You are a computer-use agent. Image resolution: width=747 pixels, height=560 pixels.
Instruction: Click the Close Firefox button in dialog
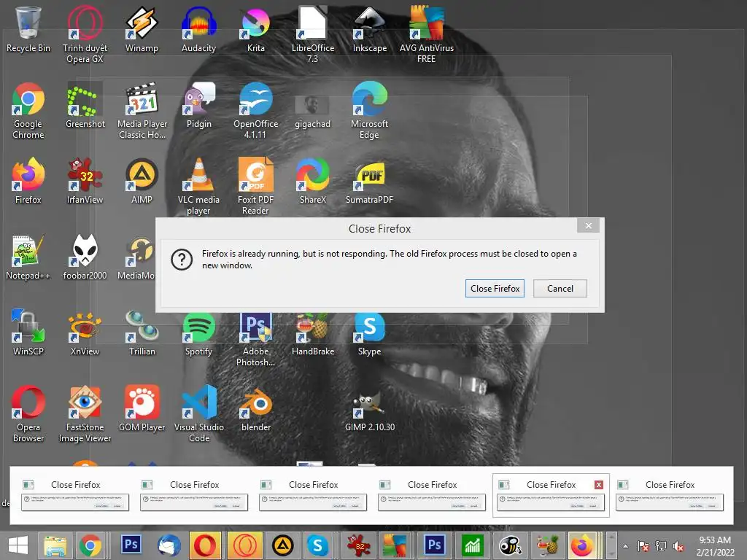(495, 289)
